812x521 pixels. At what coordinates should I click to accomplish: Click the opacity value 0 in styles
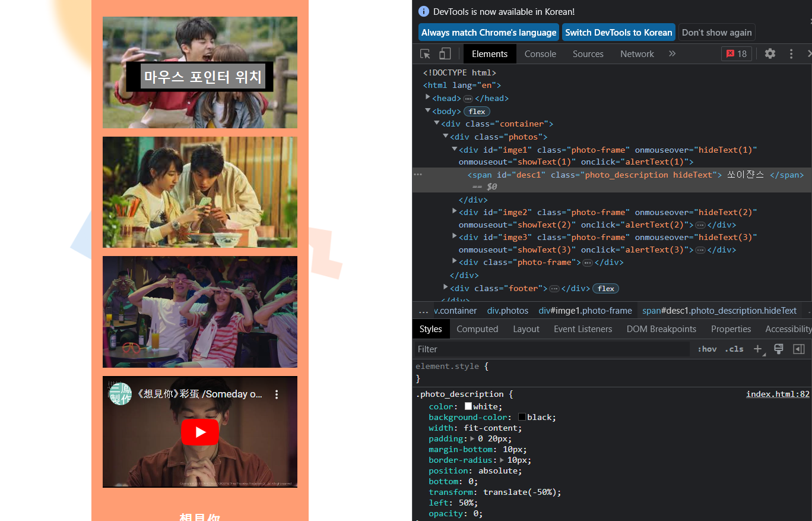point(475,513)
